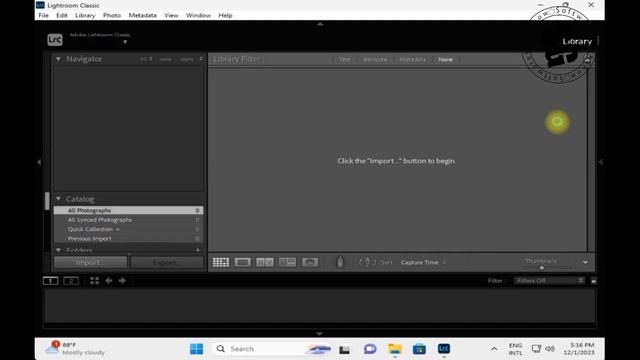Adjust the Thumbnails size slider
The width and height of the screenshot is (640, 360).
click(x=542, y=268)
